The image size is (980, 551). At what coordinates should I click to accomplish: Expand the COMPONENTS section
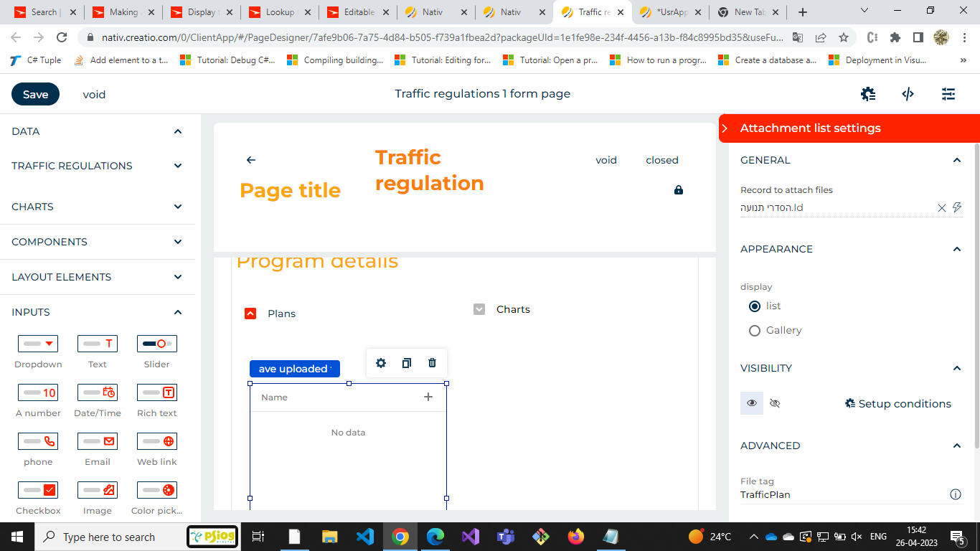pos(178,242)
